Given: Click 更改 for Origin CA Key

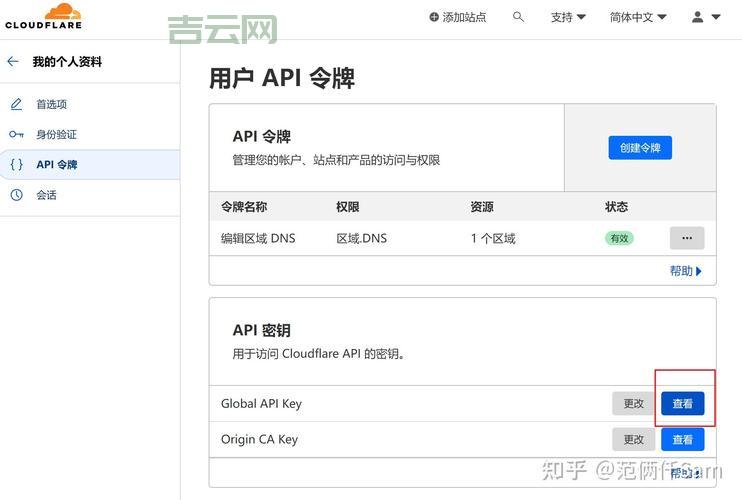Looking at the screenshot, I should point(633,439).
